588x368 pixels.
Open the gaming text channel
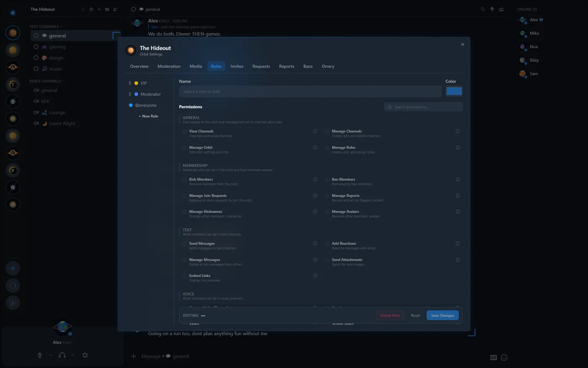pyautogui.click(x=75, y=47)
